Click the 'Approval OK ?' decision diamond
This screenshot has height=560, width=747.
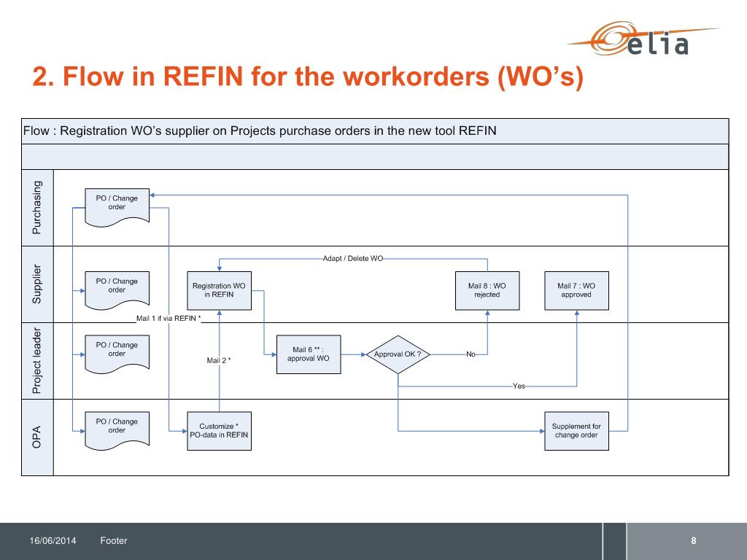coord(398,354)
